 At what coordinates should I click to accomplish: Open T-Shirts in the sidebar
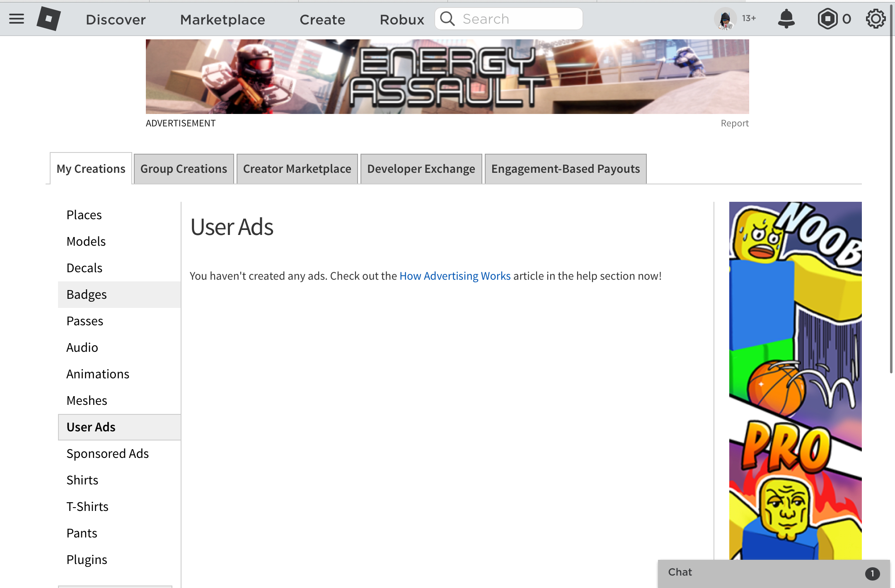[119, 507]
